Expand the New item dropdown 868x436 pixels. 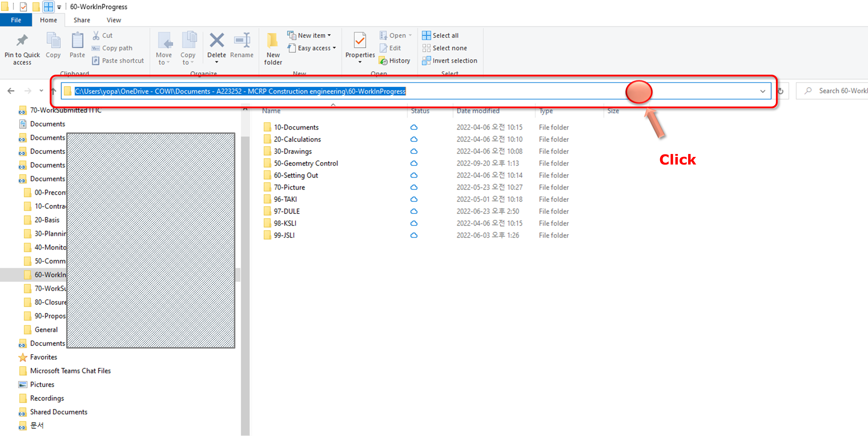click(x=310, y=35)
